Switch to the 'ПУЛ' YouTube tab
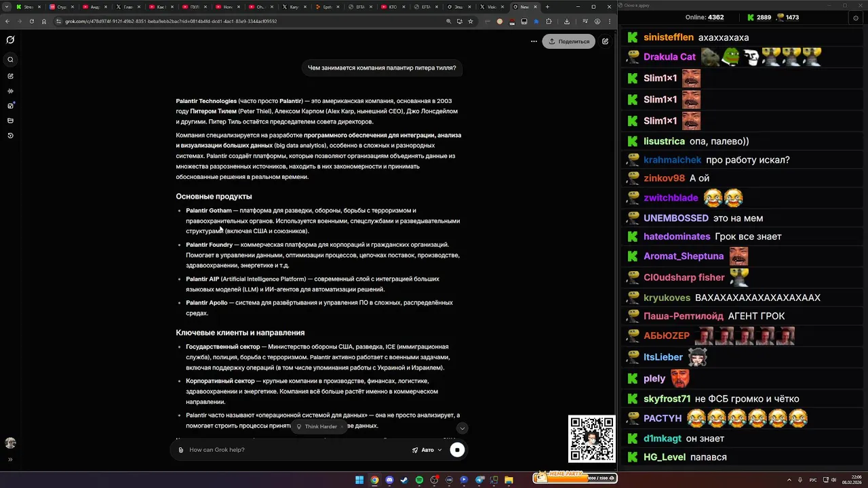 click(x=194, y=7)
